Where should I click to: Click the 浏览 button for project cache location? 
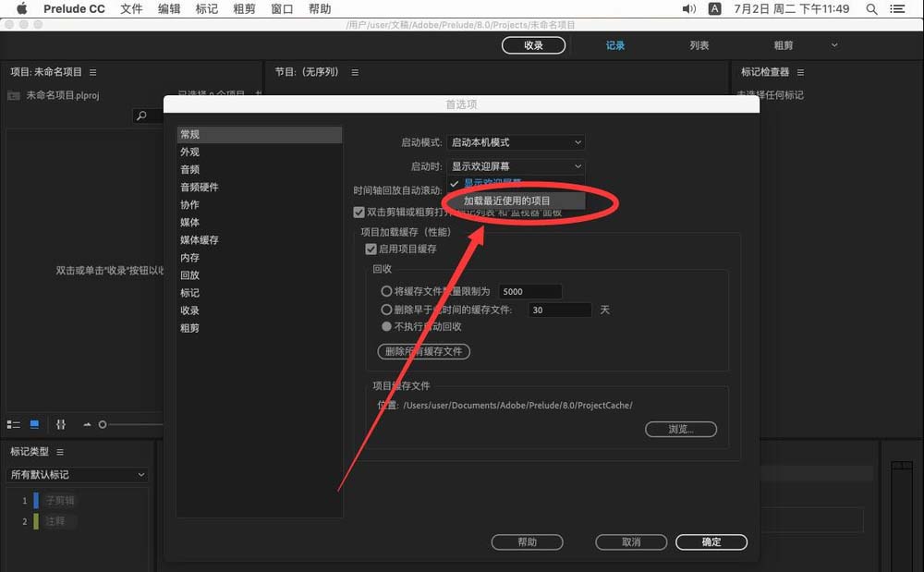pos(681,429)
